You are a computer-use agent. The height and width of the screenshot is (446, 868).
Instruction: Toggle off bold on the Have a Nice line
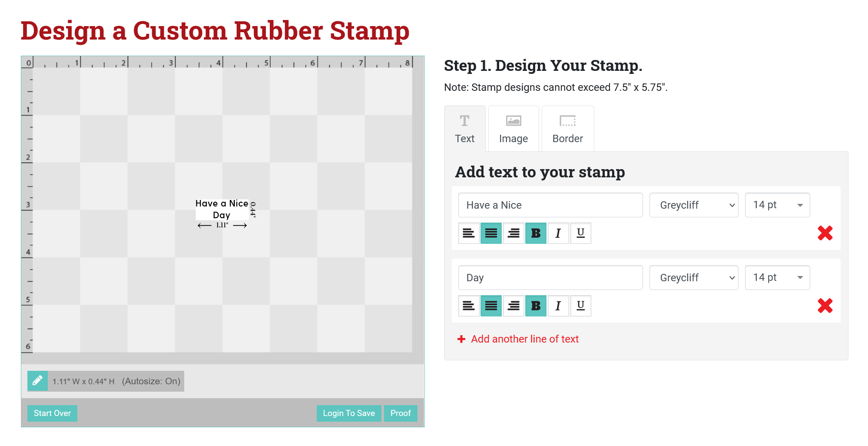click(536, 233)
